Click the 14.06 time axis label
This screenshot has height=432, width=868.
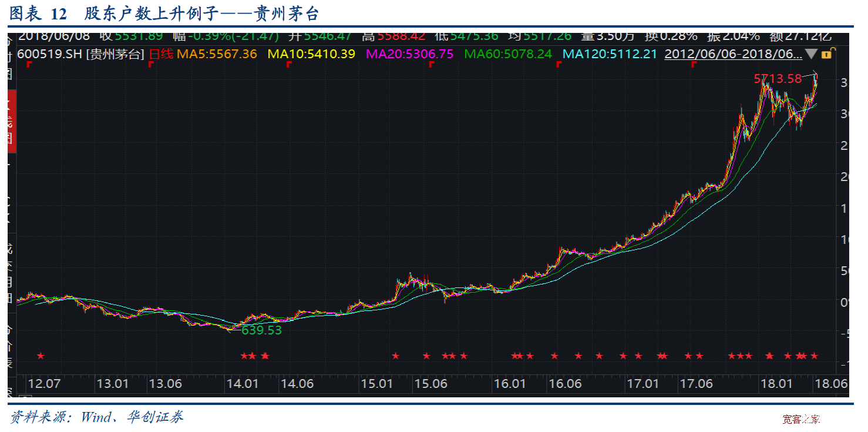pos(297,384)
